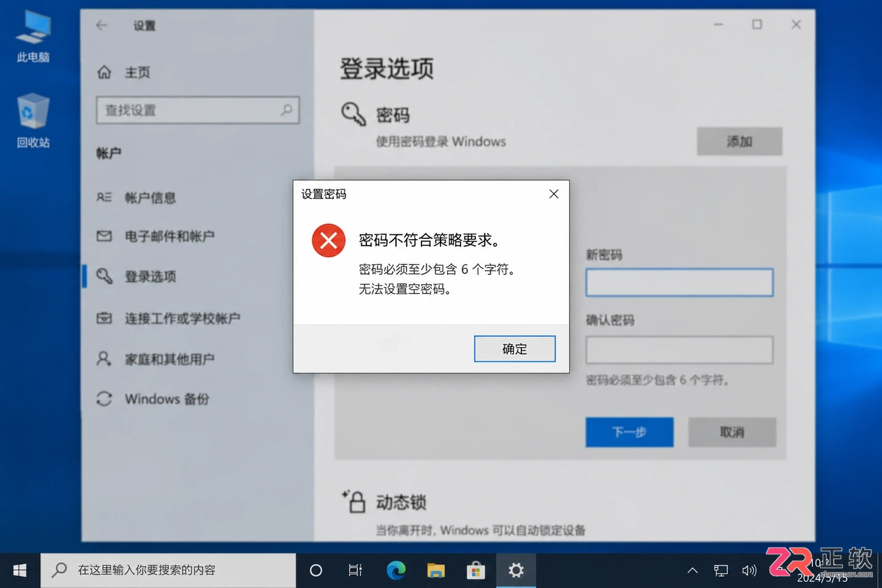Click the 查找设置 search box
The image size is (882, 588).
click(x=197, y=110)
